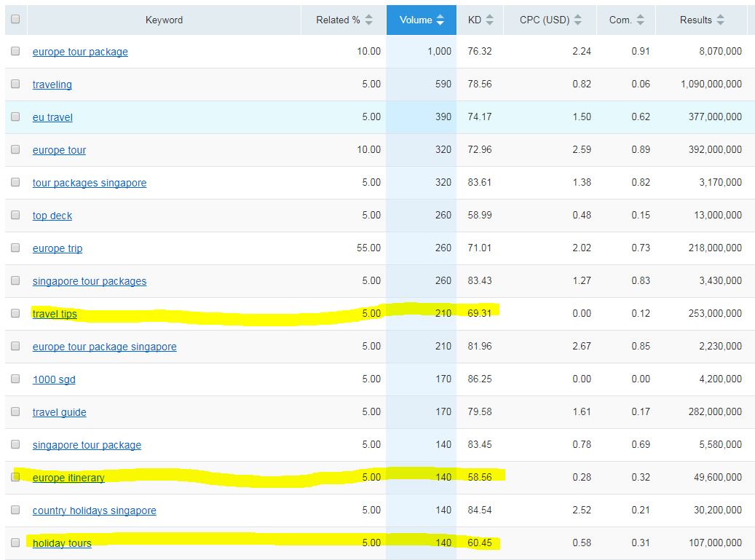The image size is (755, 560).
Task: Open the europe tour keyword link
Action: 59,150
